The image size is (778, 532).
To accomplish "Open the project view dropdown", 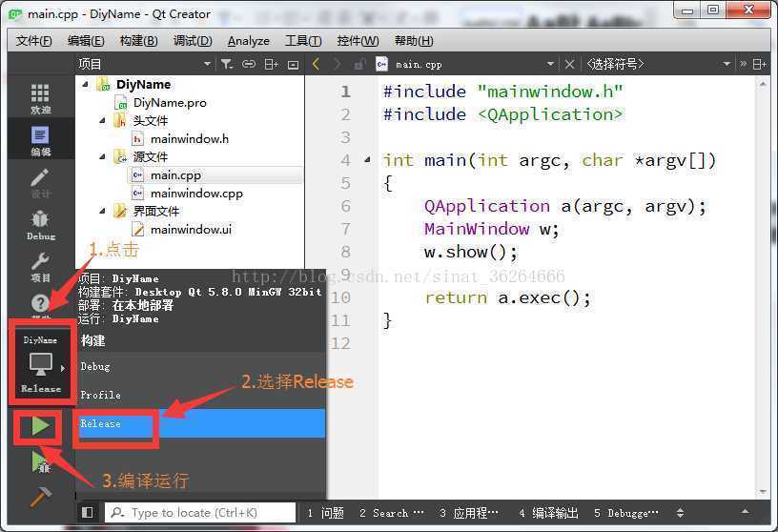I will (x=208, y=64).
